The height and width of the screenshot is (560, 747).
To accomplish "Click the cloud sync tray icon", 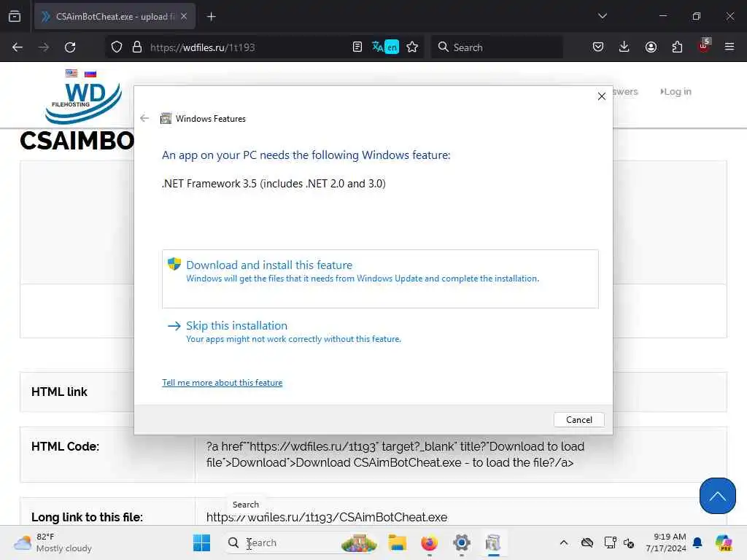I will click(x=587, y=542).
